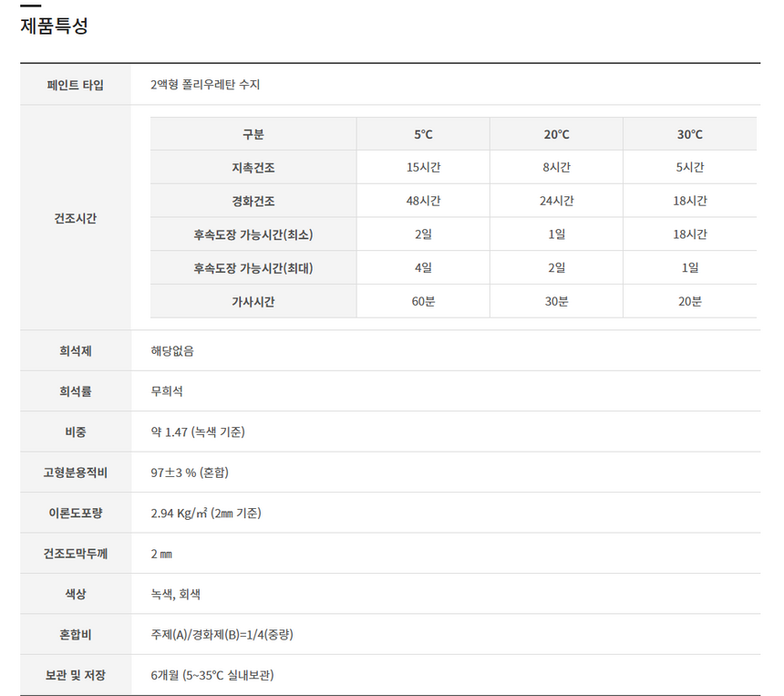Select the 가사시간 60분 cell

click(x=423, y=301)
